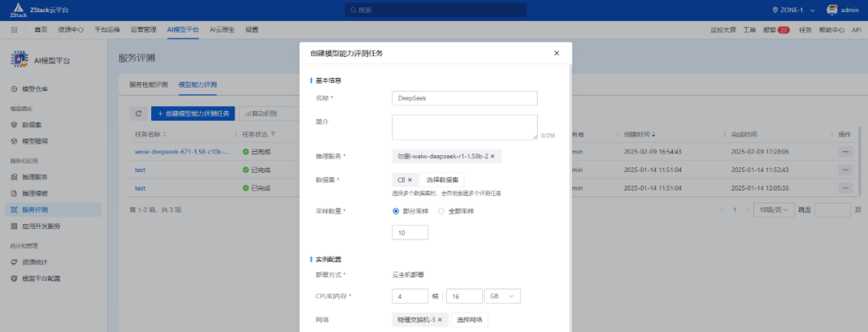The height and width of the screenshot is (332, 868).
Task: Open 资源中心 in top navigation
Action: [x=71, y=30]
